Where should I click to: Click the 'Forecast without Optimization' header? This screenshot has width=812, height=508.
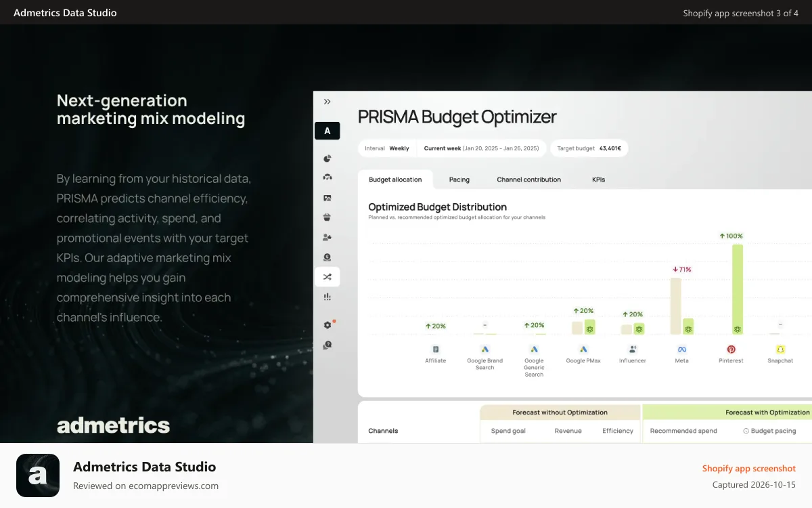pyautogui.click(x=560, y=412)
